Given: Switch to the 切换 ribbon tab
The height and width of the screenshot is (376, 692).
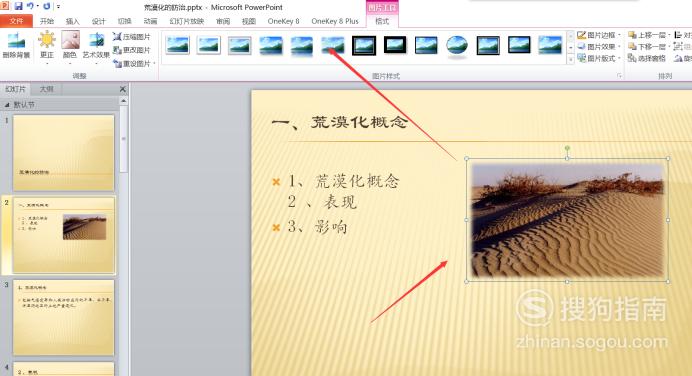Looking at the screenshot, I should click(x=124, y=21).
